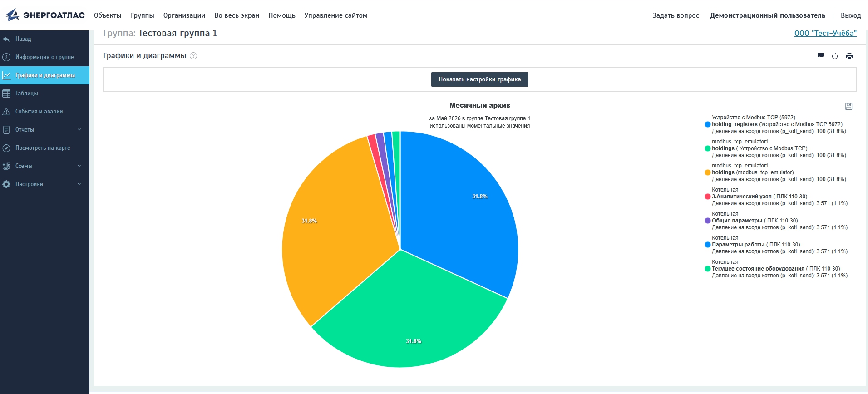Open Таблицы in the sidebar
This screenshot has height=394, width=868.
pos(44,94)
